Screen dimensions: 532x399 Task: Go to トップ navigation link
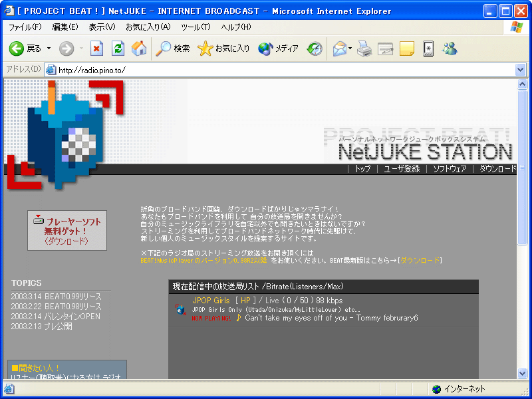[x=362, y=169]
